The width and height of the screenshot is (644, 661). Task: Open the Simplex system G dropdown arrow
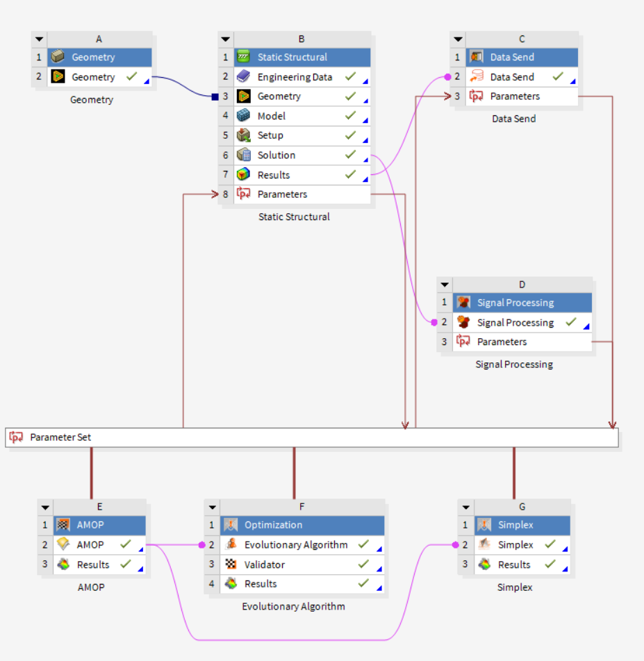click(x=465, y=508)
